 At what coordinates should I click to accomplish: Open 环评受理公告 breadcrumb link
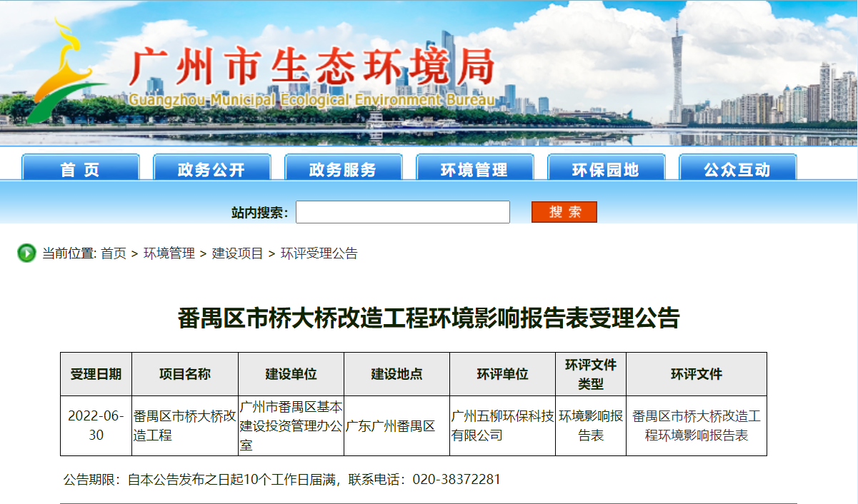[319, 253]
